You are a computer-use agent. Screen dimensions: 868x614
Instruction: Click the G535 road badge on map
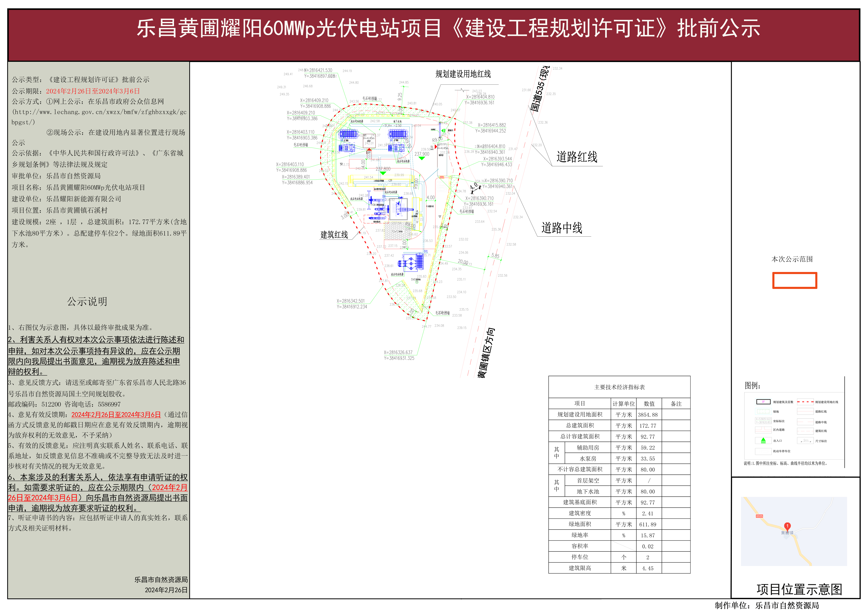coord(759,516)
